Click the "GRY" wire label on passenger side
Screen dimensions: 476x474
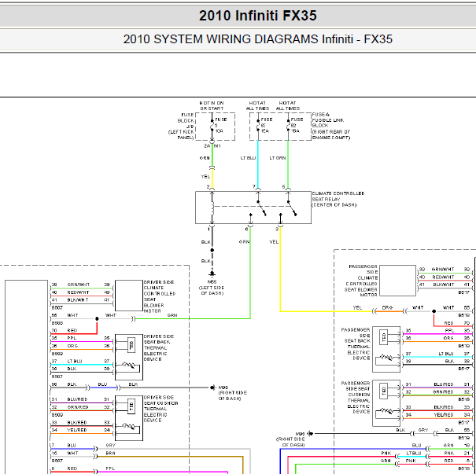422,430
